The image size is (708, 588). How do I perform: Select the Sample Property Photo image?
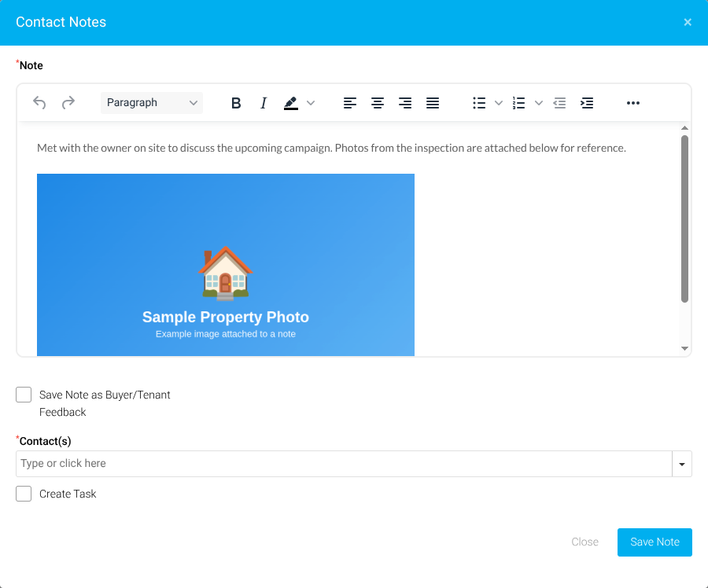(x=226, y=265)
